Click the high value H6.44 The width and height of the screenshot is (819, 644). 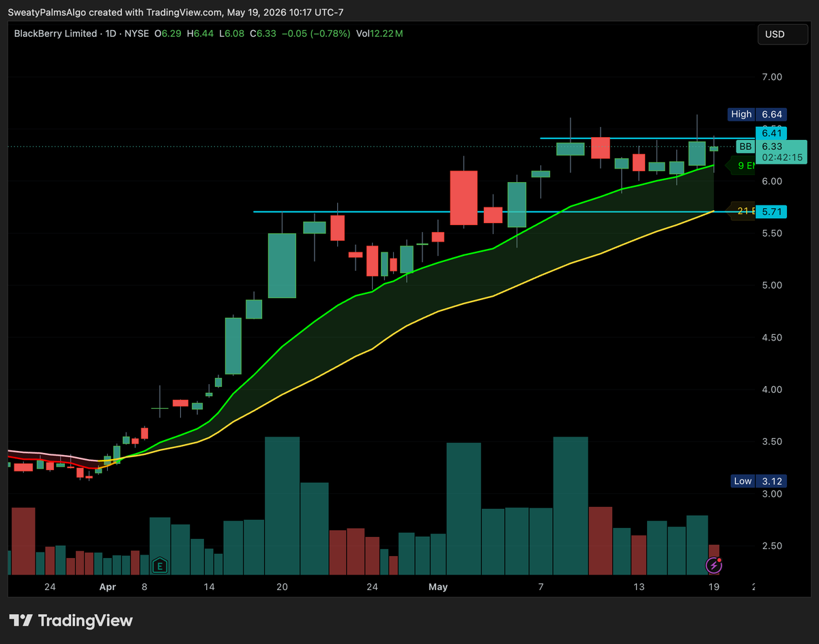[x=199, y=33]
